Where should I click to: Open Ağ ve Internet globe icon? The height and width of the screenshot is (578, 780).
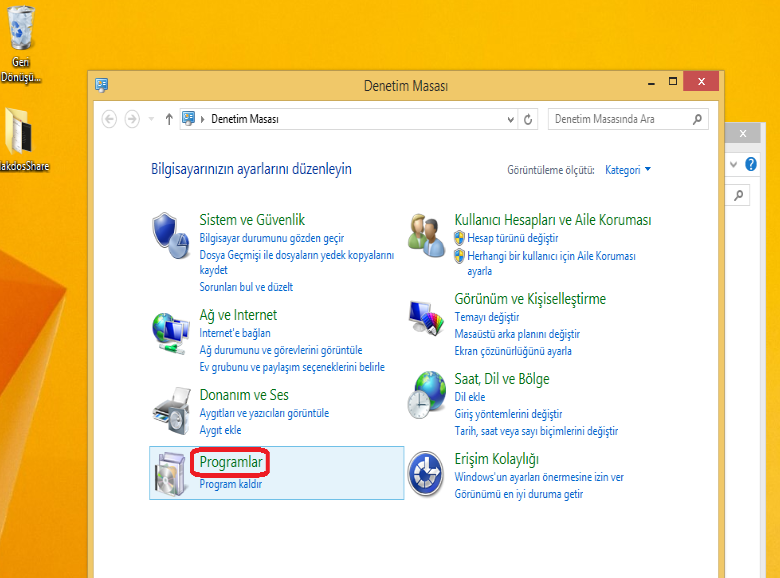[171, 332]
